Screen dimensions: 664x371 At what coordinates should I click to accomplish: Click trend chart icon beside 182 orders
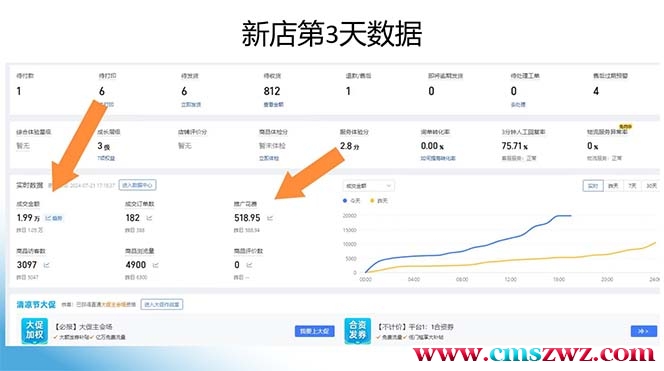149,218
